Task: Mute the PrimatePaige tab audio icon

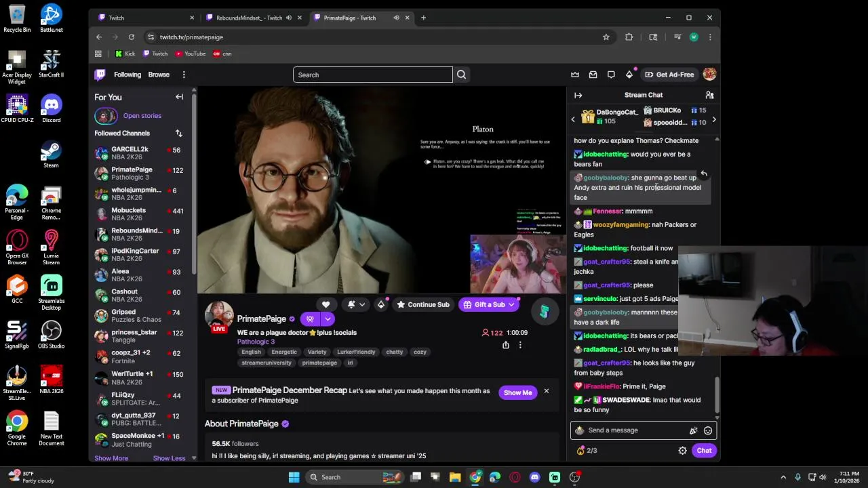Action: (x=396, y=18)
